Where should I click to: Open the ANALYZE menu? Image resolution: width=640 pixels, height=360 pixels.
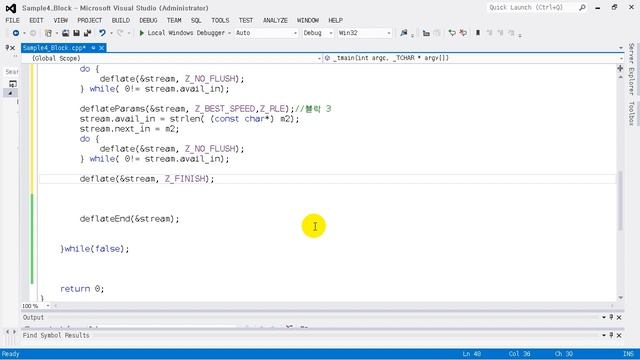[275, 20]
